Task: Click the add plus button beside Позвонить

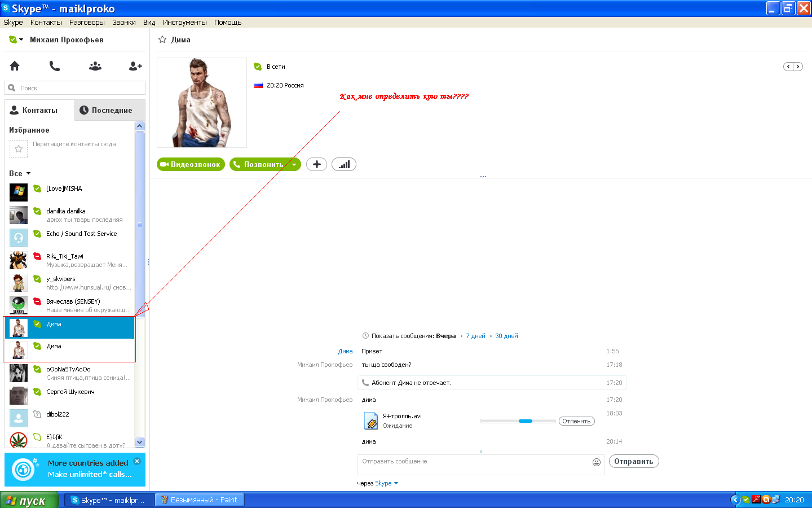Action: tap(316, 164)
